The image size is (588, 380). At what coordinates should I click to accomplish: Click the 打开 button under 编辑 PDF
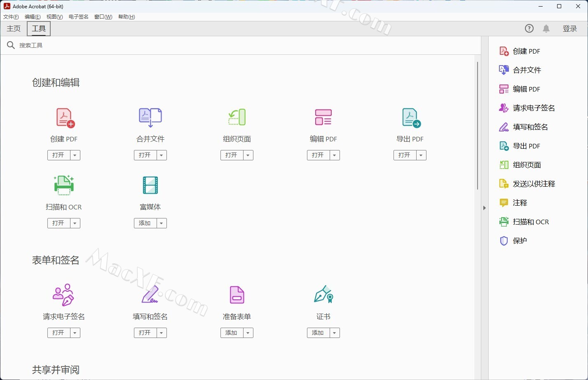pyautogui.click(x=318, y=155)
